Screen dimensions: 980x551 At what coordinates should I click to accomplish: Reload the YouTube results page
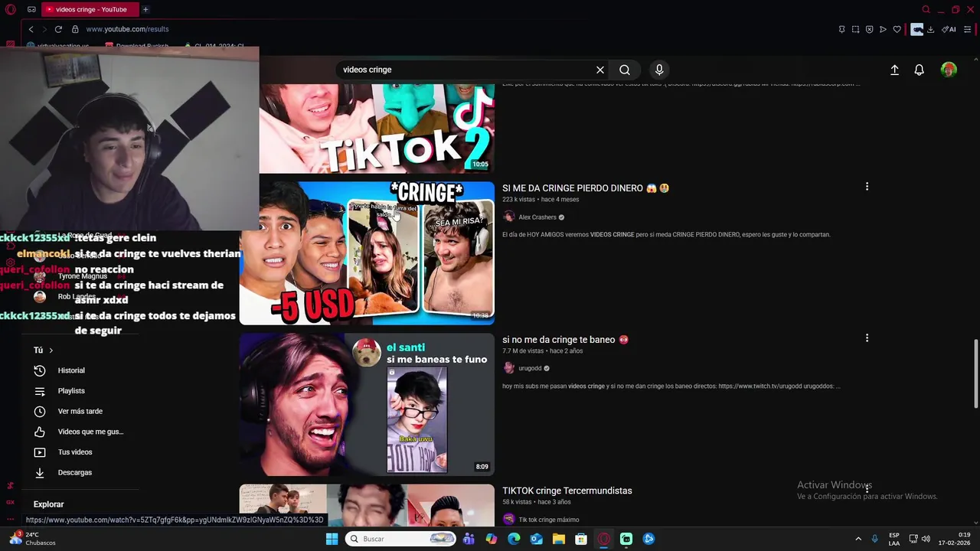(x=58, y=29)
